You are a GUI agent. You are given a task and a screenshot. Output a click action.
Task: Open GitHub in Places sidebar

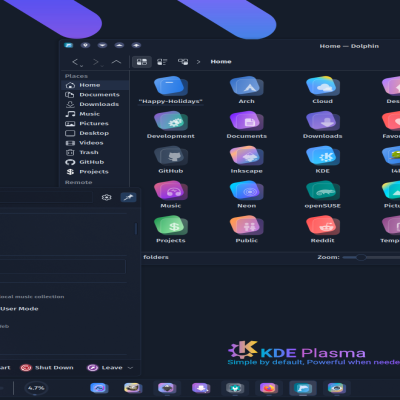pyautogui.click(x=95, y=162)
